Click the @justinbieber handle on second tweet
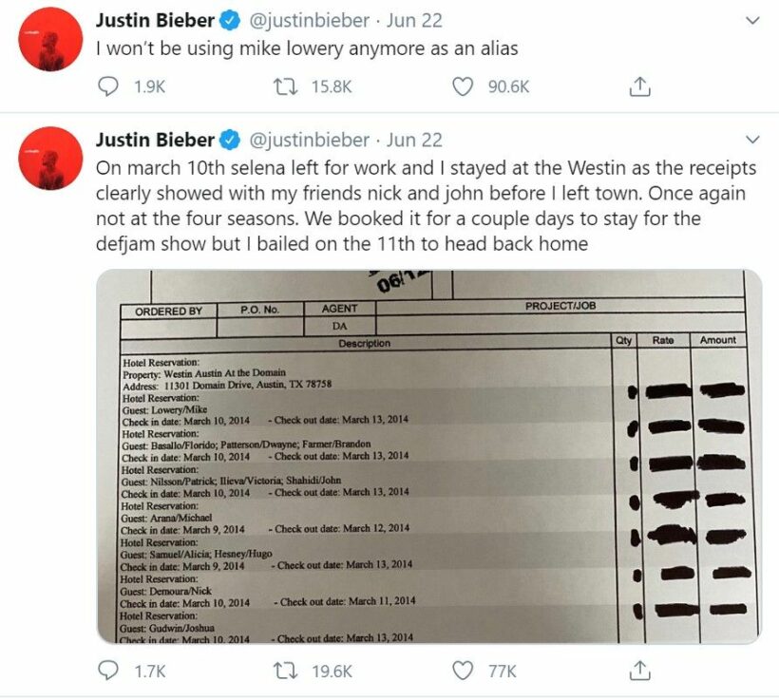Image resolution: width=779 pixels, height=700 pixels. (x=309, y=140)
